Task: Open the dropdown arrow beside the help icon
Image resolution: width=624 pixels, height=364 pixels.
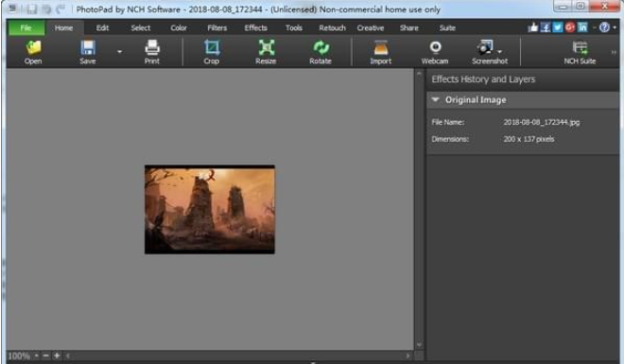Action: pos(615,27)
